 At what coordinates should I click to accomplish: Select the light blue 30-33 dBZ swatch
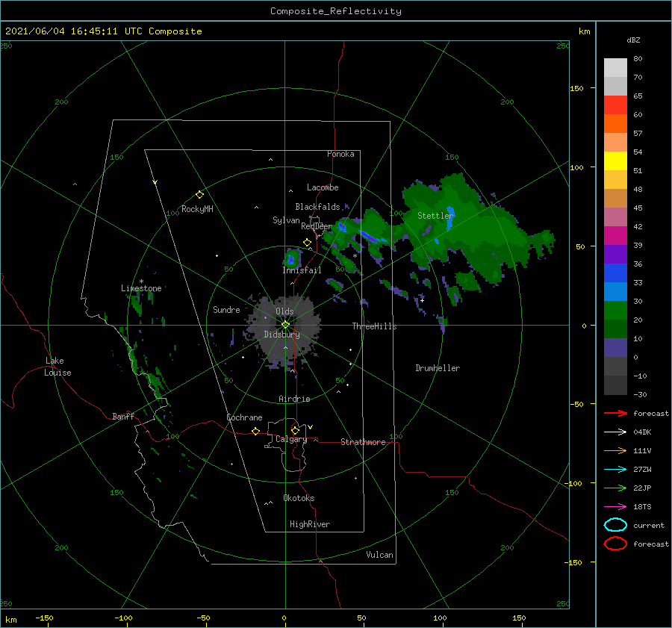point(615,292)
